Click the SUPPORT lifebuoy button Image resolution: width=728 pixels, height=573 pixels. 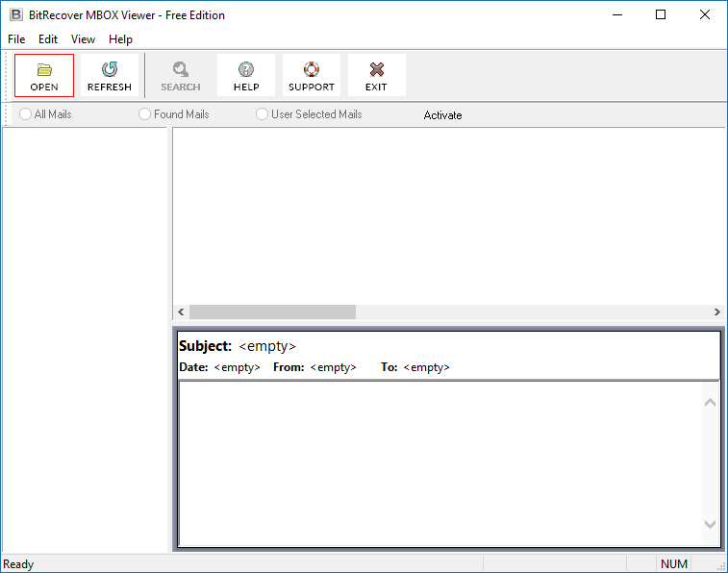point(312,76)
